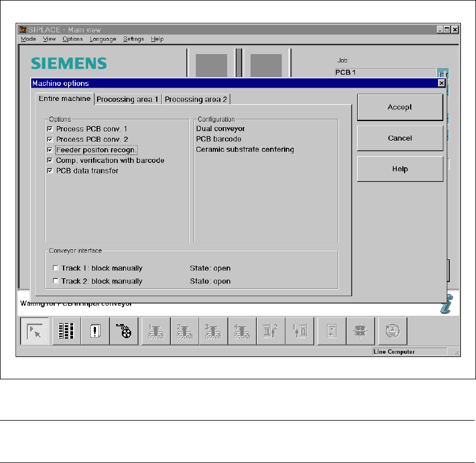The image size is (476, 463).
Task: Open the feeder table grid icon
Action: point(66,331)
